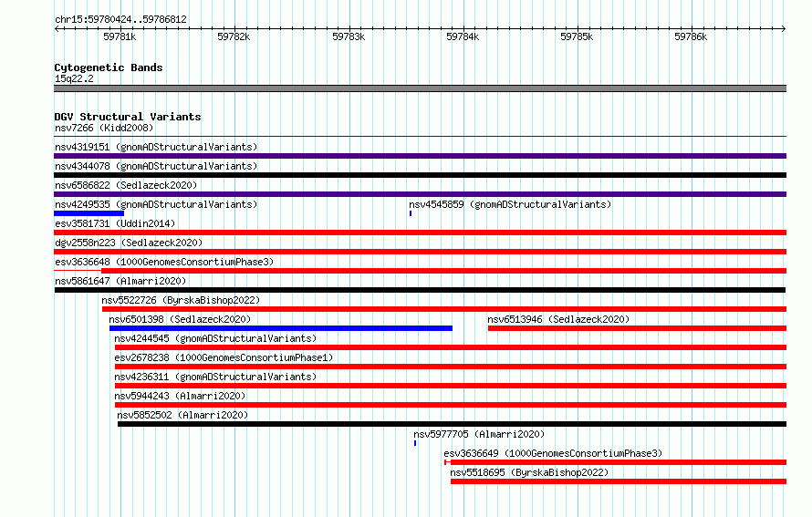Screen dimensions: 812x517
Task: Click nsv6586822 (Sedlazeck2020) label
Action: coord(126,185)
